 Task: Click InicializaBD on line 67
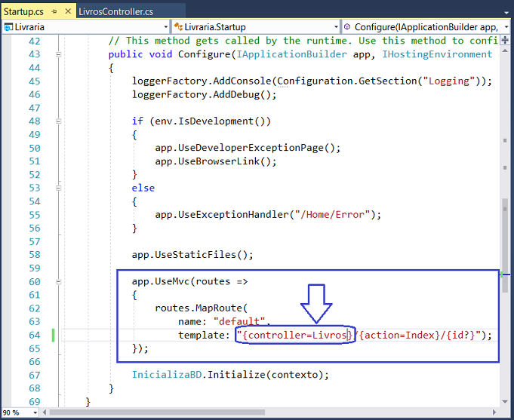(x=167, y=375)
